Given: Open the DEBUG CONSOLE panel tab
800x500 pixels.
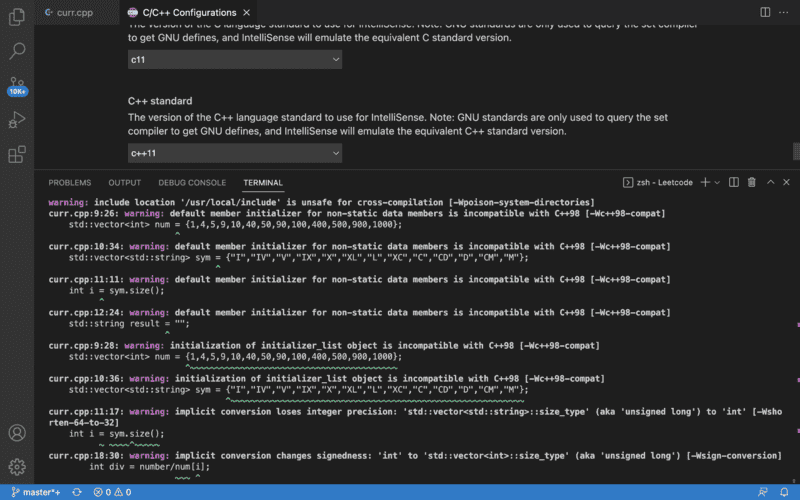Looking at the screenshot, I should [192, 183].
